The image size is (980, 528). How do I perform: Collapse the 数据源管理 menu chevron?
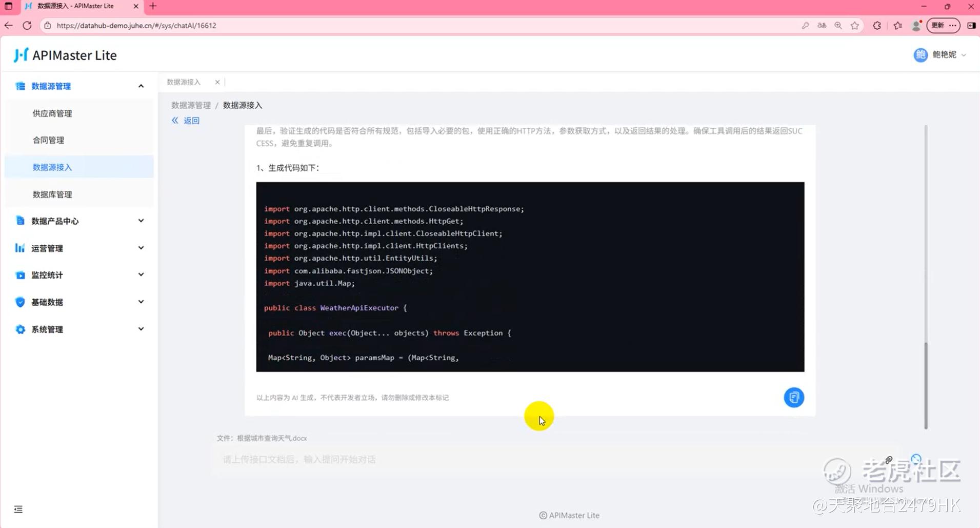(x=141, y=86)
